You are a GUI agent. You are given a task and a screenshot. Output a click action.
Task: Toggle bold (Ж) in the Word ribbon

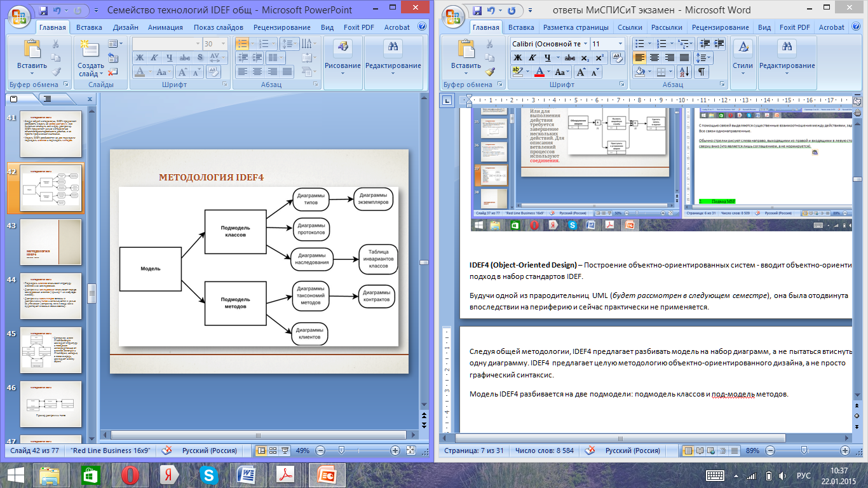click(518, 58)
